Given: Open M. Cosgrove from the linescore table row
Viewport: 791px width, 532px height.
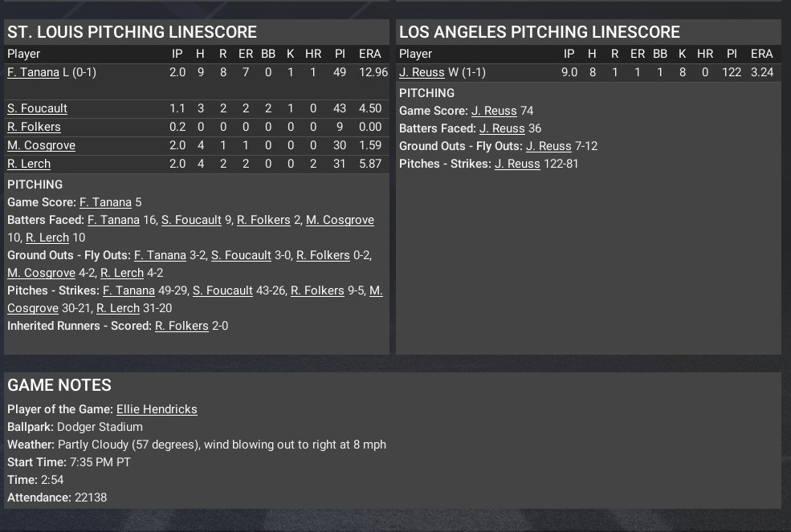Looking at the screenshot, I should click(x=41, y=145).
